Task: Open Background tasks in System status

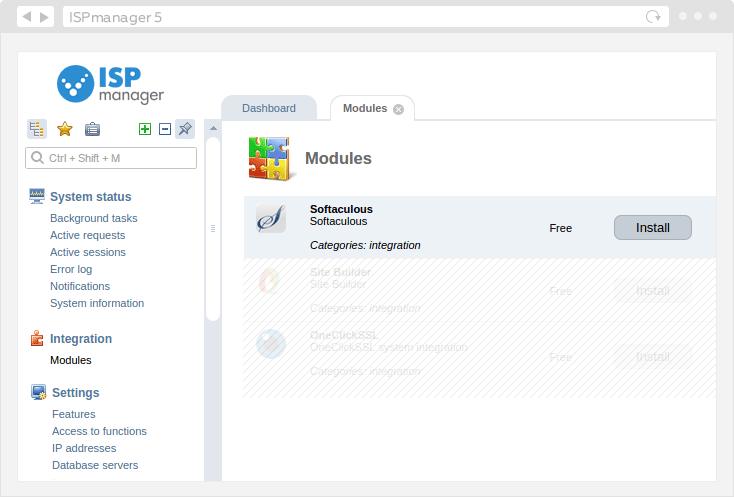Action: point(94,218)
